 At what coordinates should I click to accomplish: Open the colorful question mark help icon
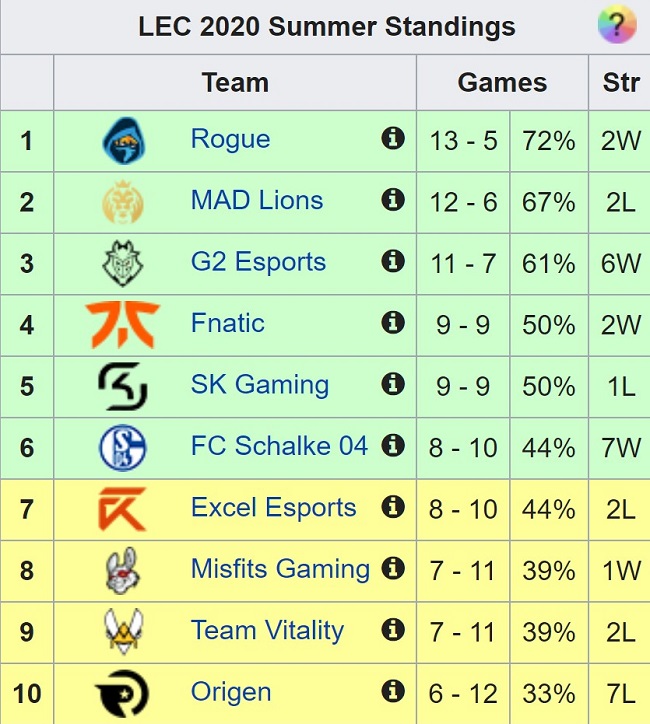[x=617, y=24]
